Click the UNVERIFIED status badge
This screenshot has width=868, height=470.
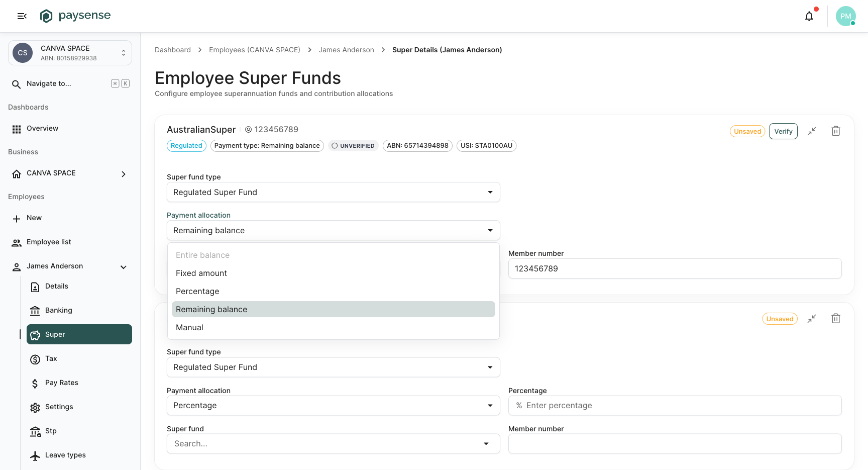pos(353,146)
